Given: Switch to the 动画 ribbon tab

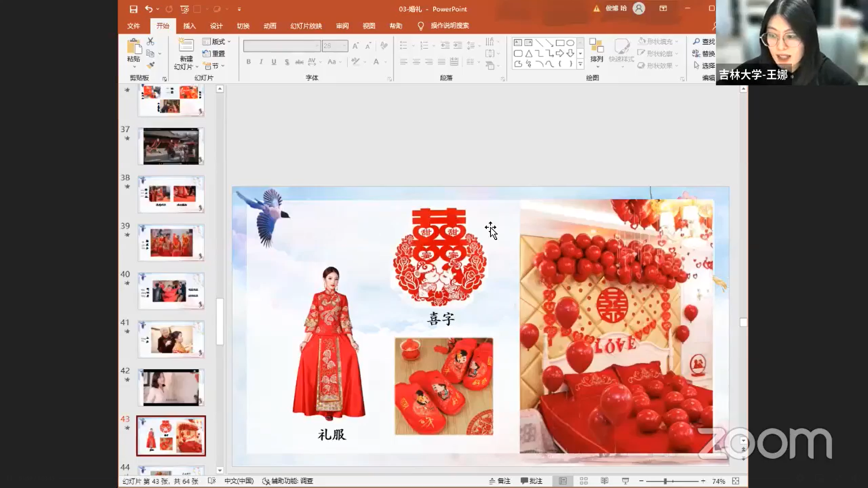Looking at the screenshot, I should click(270, 26).
